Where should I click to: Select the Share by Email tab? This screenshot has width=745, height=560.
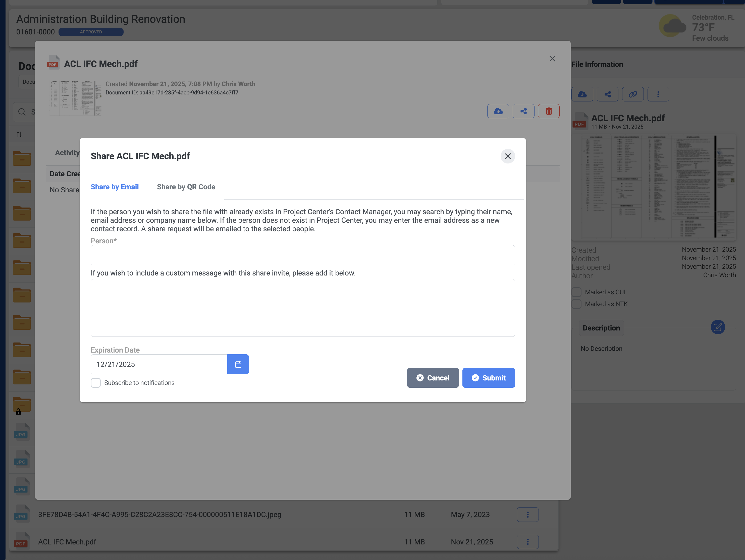coord(115,187)
